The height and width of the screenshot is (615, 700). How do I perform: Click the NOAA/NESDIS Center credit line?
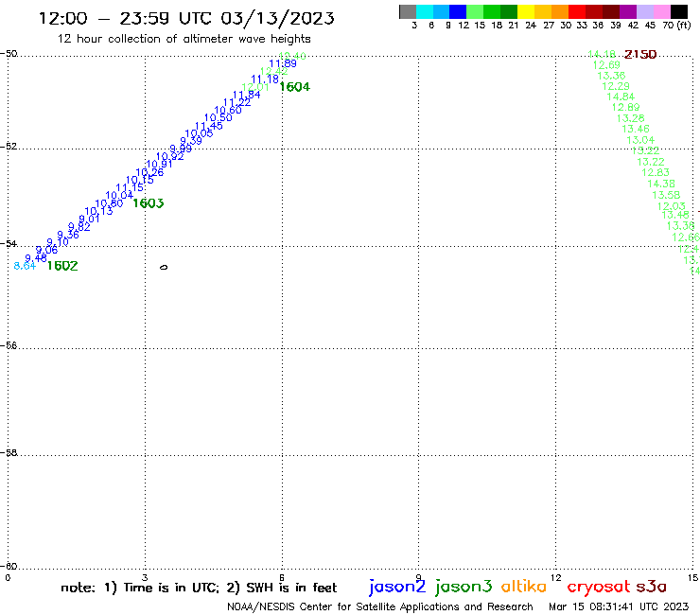pos(380,607)
